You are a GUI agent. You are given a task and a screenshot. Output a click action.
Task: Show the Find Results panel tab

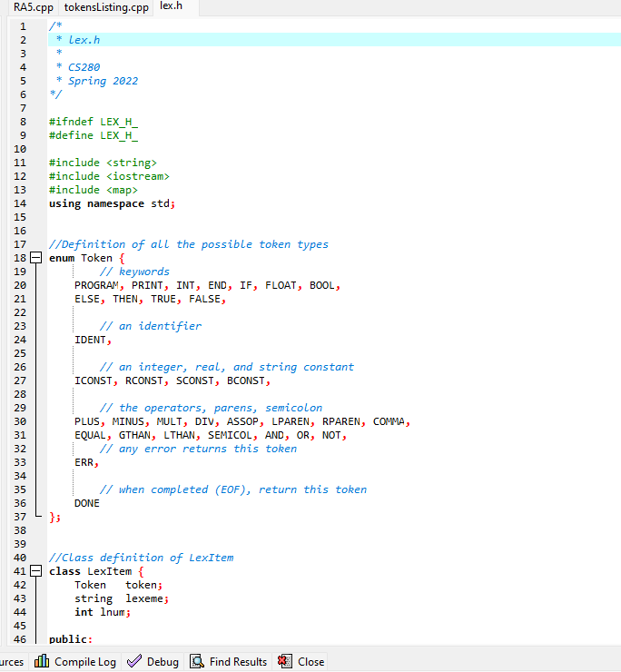229,662
